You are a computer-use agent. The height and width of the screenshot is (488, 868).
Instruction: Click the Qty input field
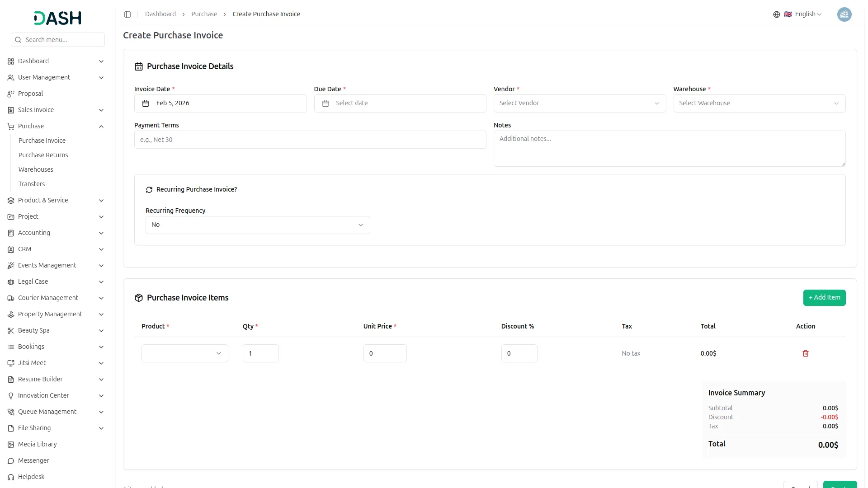(261, 353)
